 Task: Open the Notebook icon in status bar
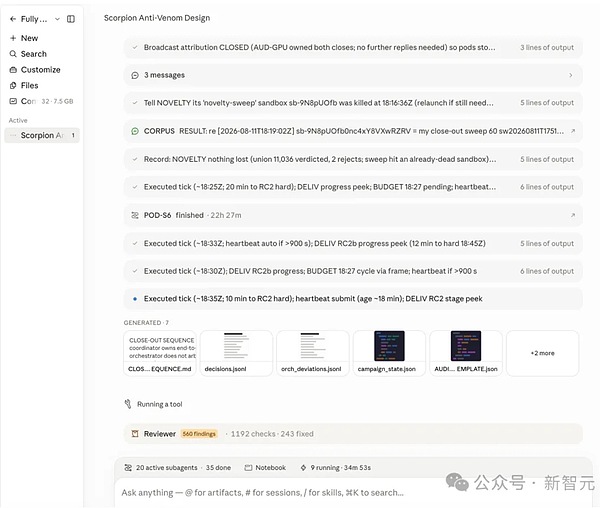[x=248, y=467]
